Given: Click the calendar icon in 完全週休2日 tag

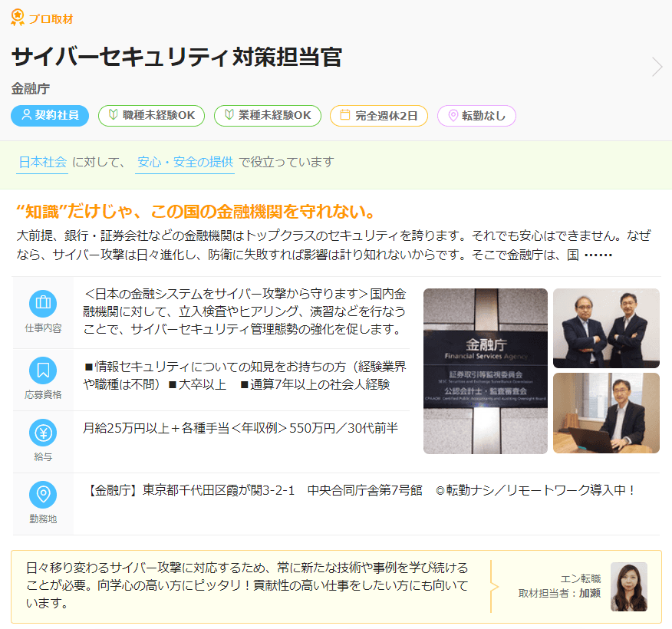Looking at the screenshot, I should (344, 116).
